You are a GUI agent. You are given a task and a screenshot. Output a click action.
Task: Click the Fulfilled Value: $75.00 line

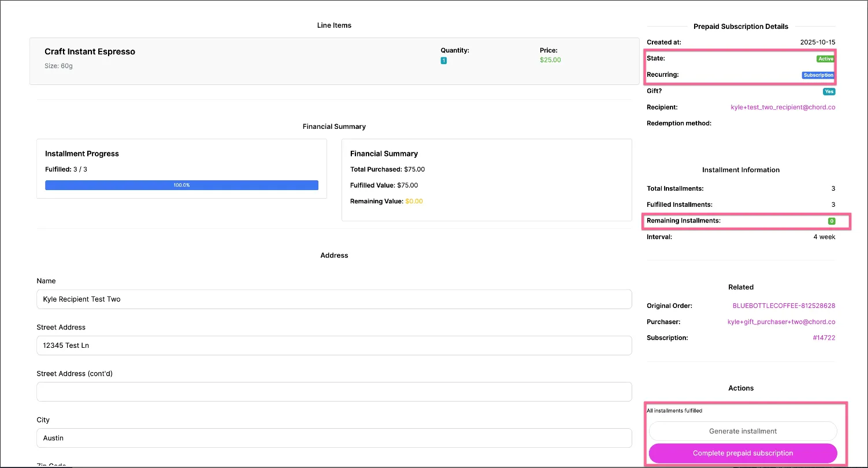384,185
